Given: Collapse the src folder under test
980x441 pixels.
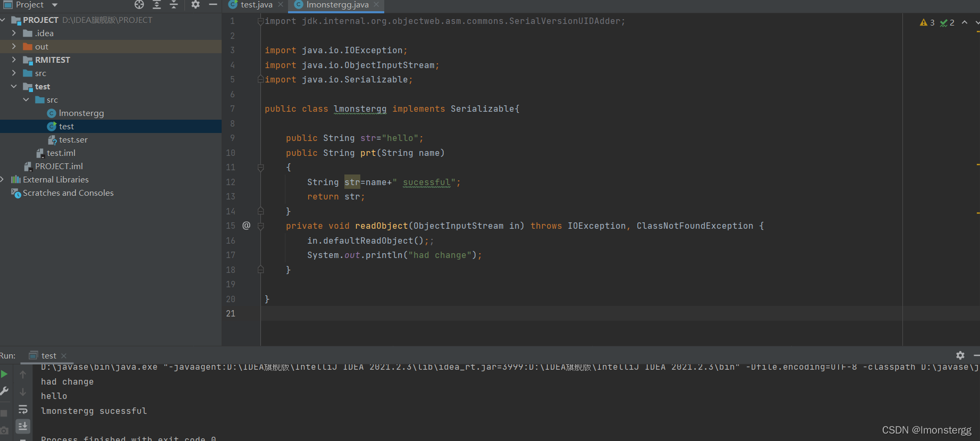Looking at the screenshot, I should 26,99.
